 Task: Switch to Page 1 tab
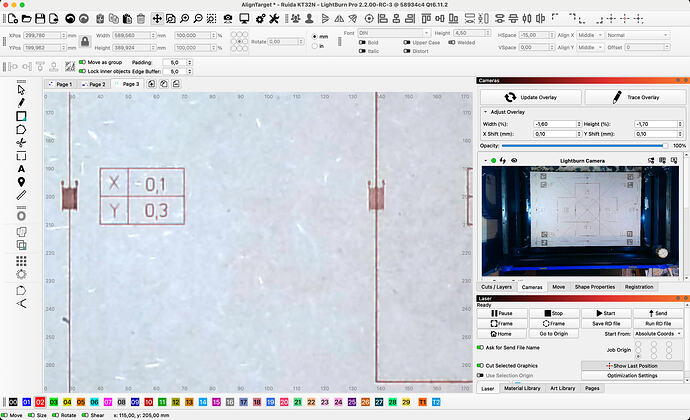click(x=60, y=84)
